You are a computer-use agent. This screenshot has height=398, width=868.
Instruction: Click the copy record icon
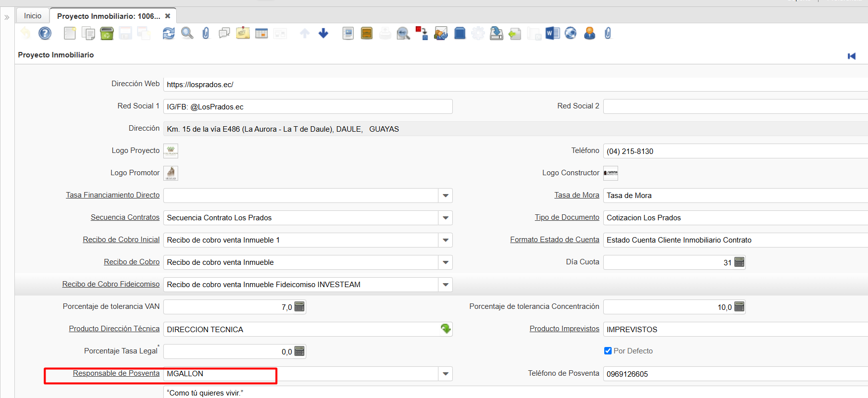(x=88, y=33)
